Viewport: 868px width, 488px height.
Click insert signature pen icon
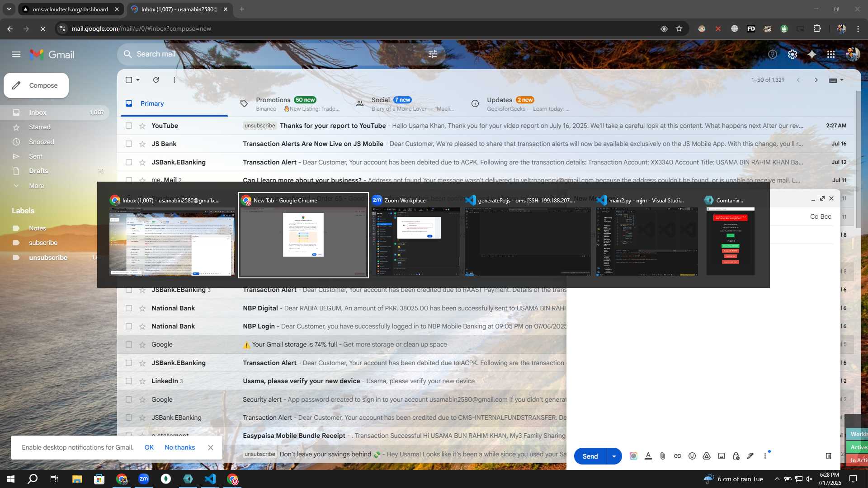pos(750,456)
